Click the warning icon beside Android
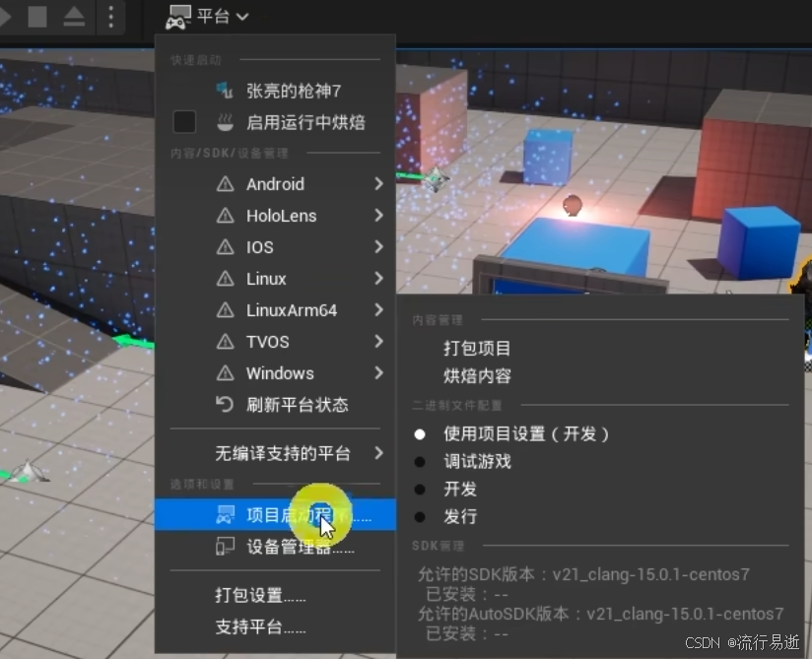The image size is (812, 659). pos(226,184)
